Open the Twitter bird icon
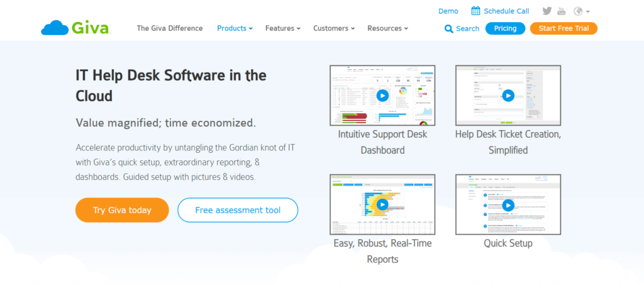Image resolution: width=644 pixels, height=285 pixels. [547, 11]
